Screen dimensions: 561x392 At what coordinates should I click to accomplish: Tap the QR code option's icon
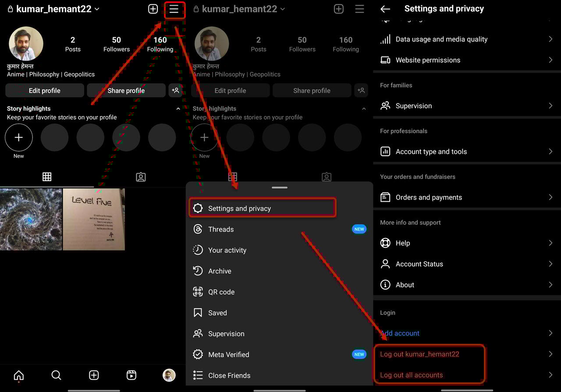pos(198,292)
